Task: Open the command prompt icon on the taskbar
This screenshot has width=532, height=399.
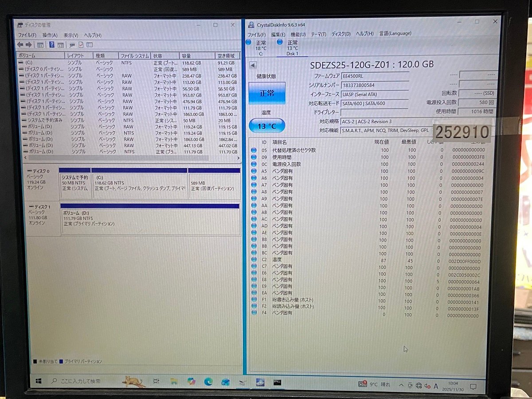Action: tap(278, 382)
